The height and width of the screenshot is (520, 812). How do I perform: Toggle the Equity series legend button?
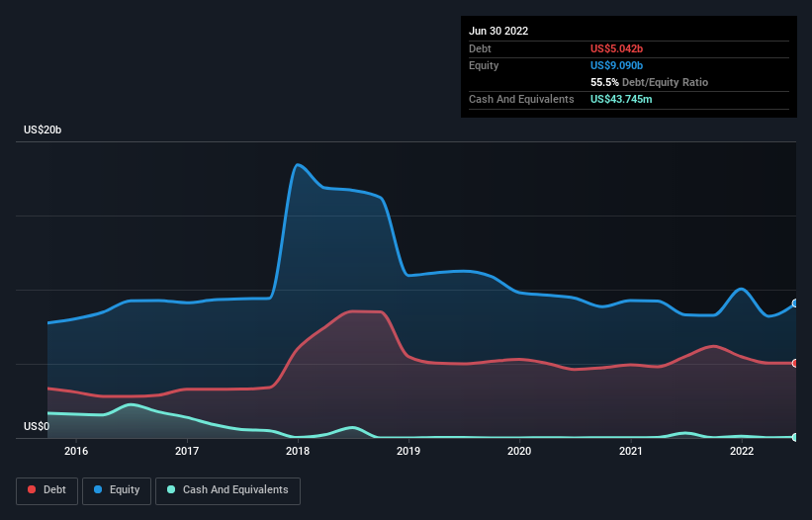point(117,490)
